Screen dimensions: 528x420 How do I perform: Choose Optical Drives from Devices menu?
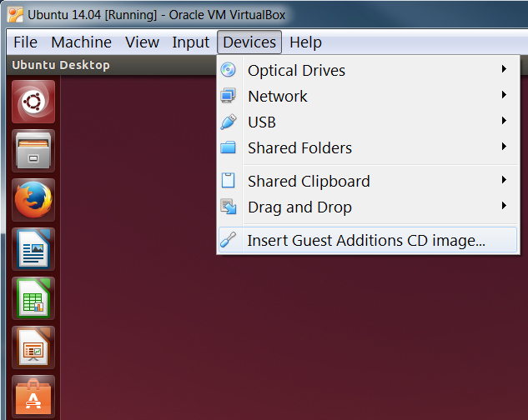click(368, 70)
